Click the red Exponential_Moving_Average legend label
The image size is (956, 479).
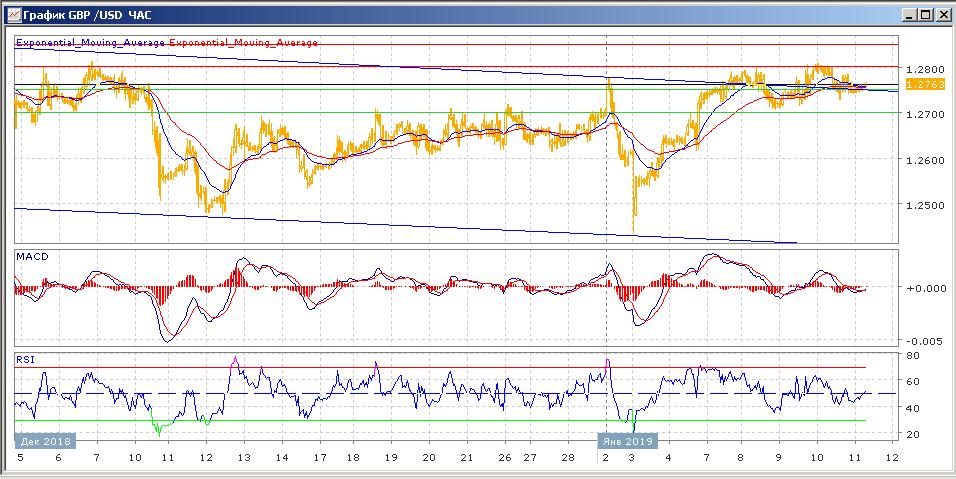click(x=243, y=43)
